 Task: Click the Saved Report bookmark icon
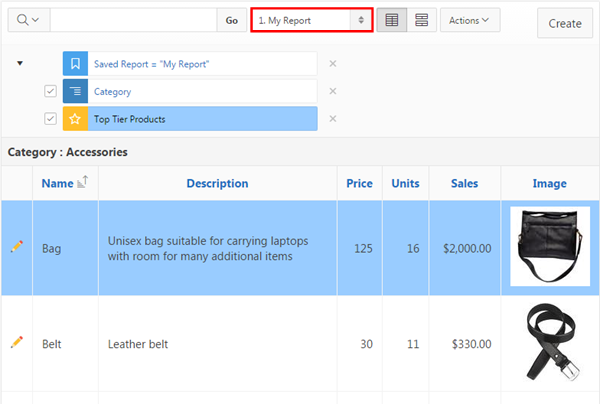point(75,64)
